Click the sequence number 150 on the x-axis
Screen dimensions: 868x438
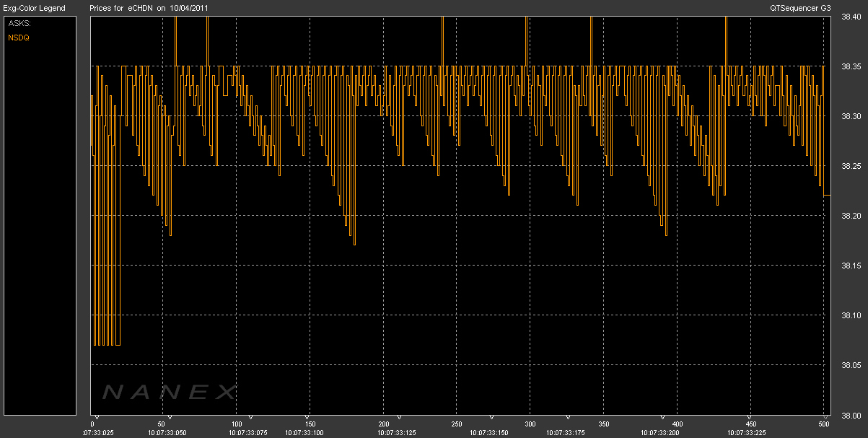pyautogui.click(x=310, y=424)
